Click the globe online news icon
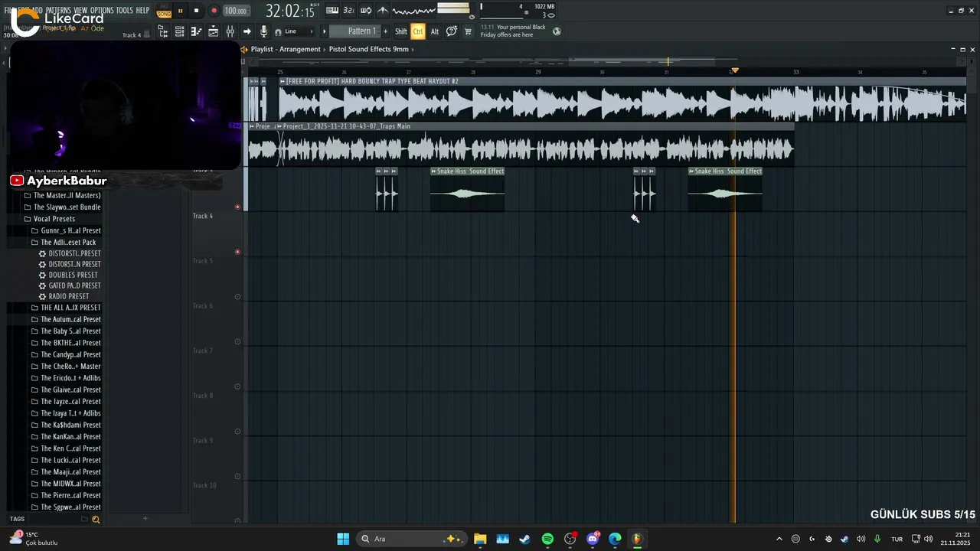The image size is (980, 551). point(557,31)
